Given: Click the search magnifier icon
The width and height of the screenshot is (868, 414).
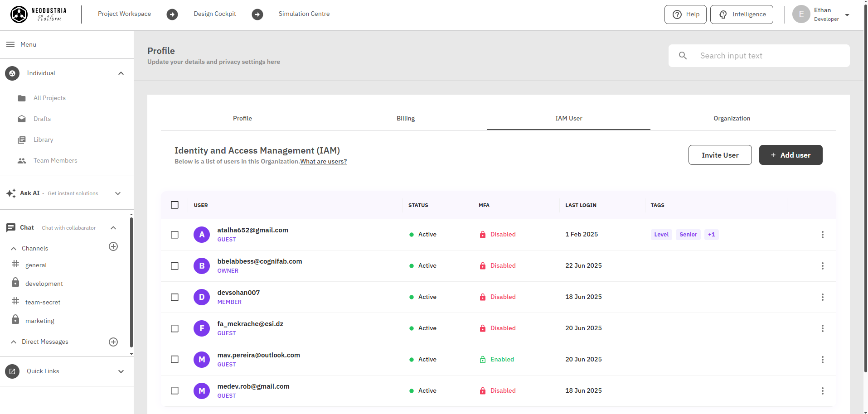Looking at the screenshot, I should coord(683,56).
